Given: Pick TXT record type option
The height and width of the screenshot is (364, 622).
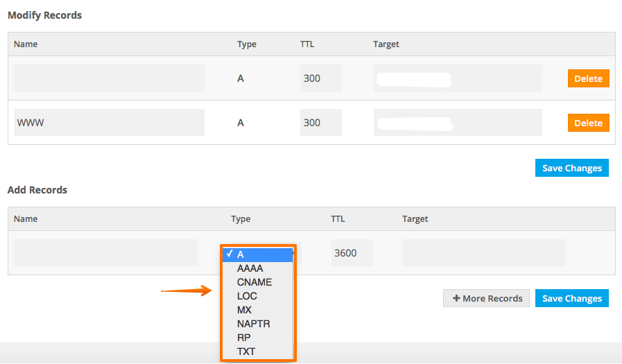Looking at the screenshot, I should point(245,352).
